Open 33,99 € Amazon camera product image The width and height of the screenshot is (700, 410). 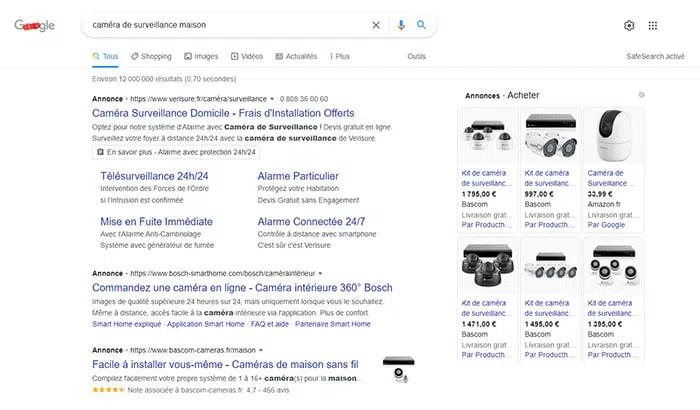coord(614,137)
